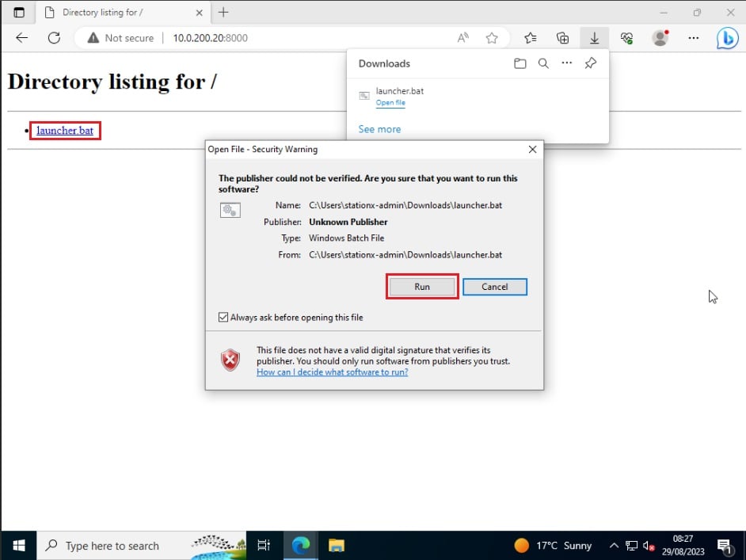
Task: Open the notification center icon
Action: (724, 547)
